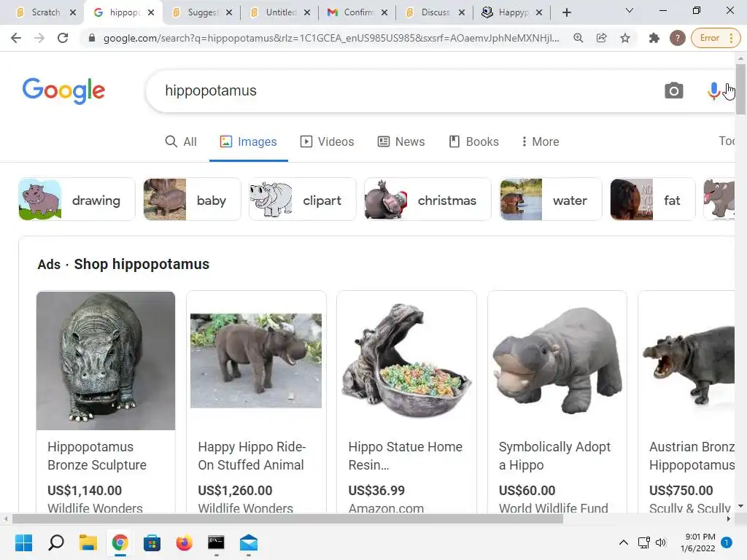Screen dimensions: 747x560
Task: Open Hippo Statue Home Resin image
Action: coord(406,360)
